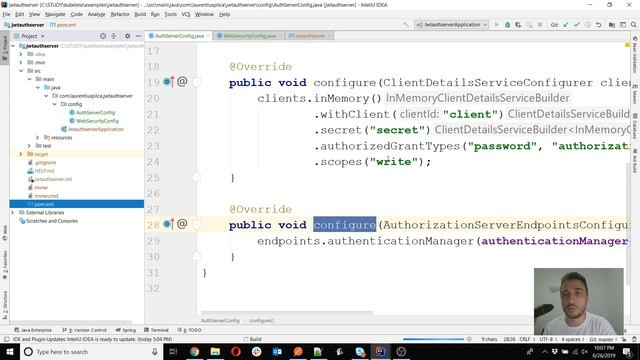640x360 pixels.
Task: Hide the Project panel with minimize icon
Action: [138, 36]
